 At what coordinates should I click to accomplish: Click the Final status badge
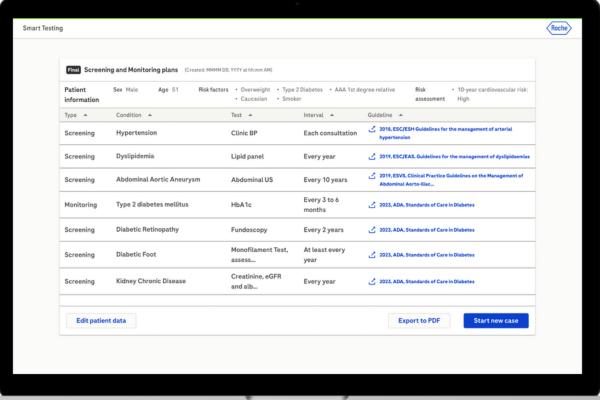point(73,70)
